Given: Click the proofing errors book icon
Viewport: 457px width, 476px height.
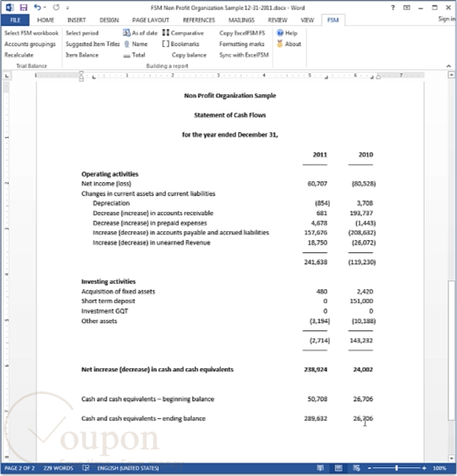Looking at the screenshot, I should pos(86,468).
